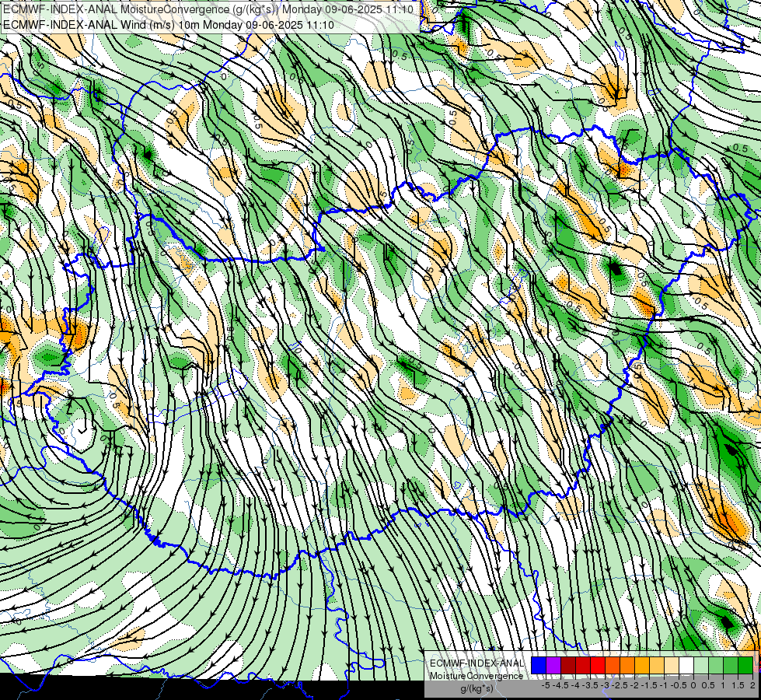
Task: Click ECMWF-INDEX-ANAL label in the legend box
Action: point(476,663)
